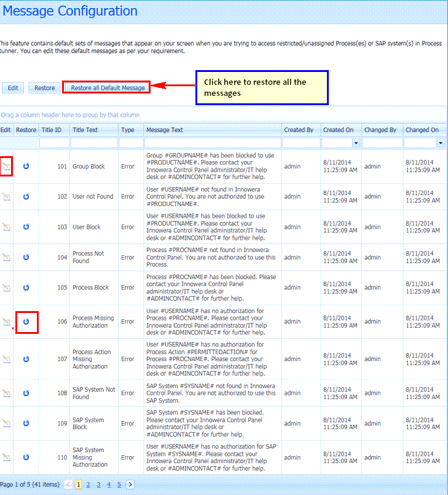Sort by Created On column header

(x=341, y=130)
